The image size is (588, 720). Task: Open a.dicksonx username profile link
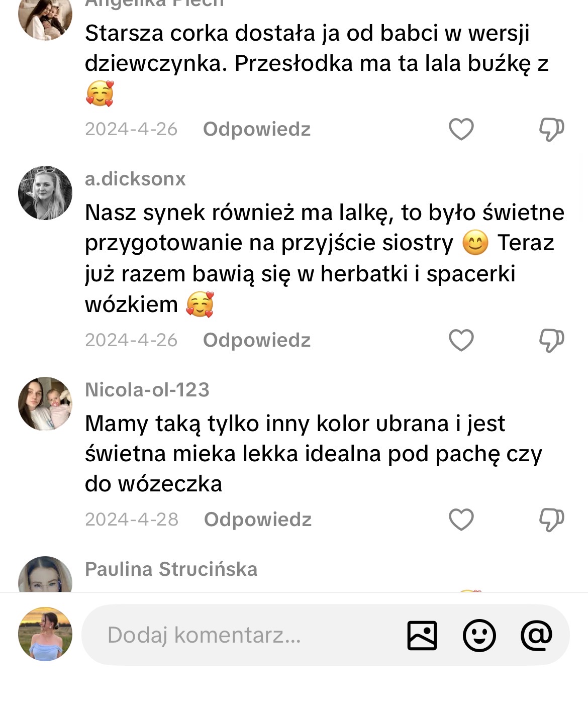[135, 179]
